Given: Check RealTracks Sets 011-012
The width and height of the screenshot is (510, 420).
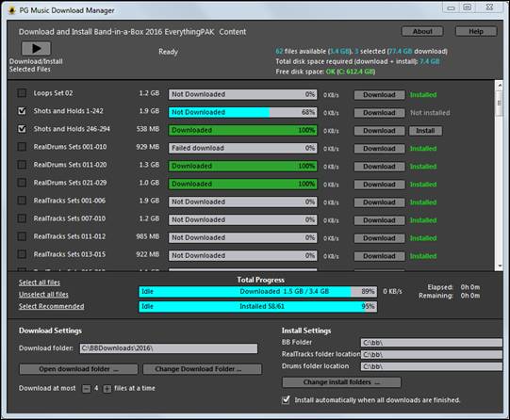Looking at the screenshot, I should 22,236.
